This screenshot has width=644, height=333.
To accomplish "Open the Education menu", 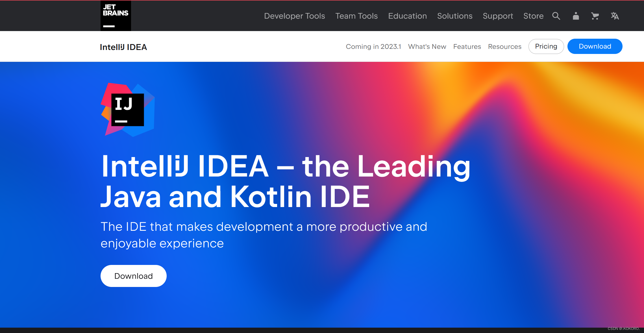I will [407, 16].
